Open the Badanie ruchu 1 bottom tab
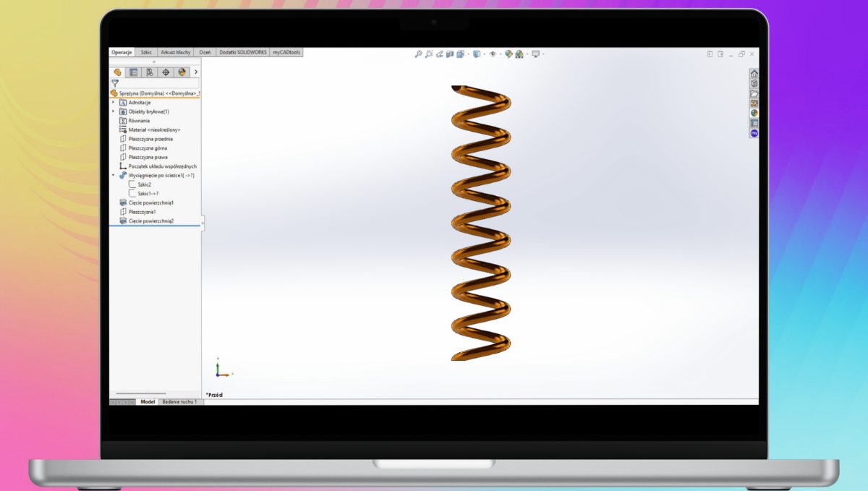The width and height of the screenshot is (868, 491). coord(179,401)
